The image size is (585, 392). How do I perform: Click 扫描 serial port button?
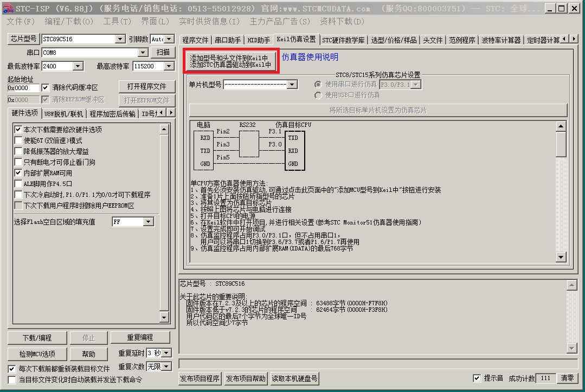[x=163, y=52]
